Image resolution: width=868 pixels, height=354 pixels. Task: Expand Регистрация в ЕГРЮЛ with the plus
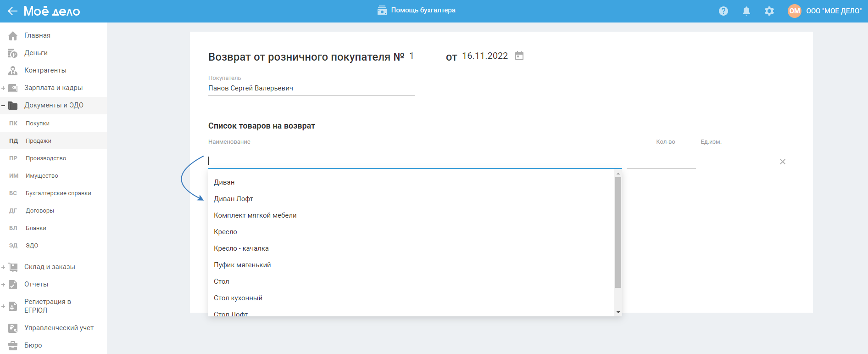3,306
